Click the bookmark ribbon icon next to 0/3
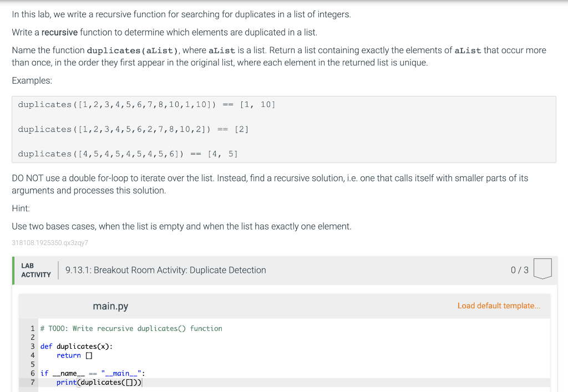The height and width of the screenshot is (392, 568). pos(542,269)
